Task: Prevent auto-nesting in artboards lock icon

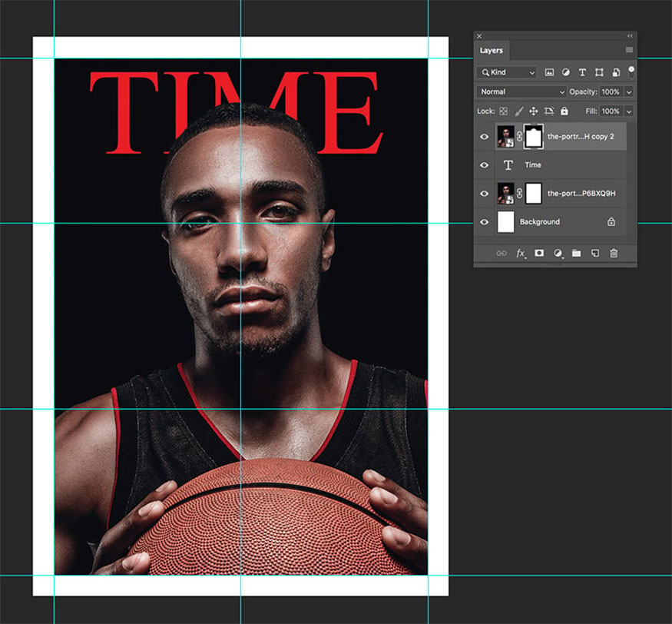Action: pyautogui.click(x=548, y=111)
